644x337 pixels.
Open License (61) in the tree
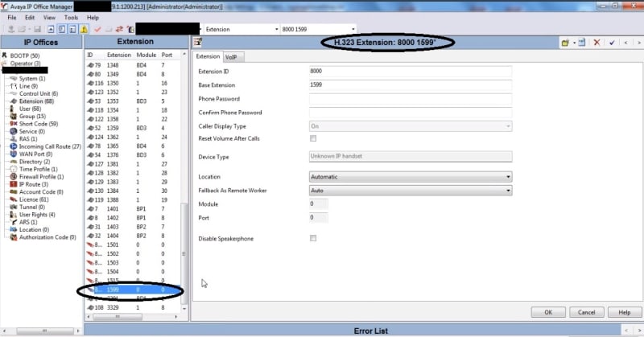pos(34,199)
